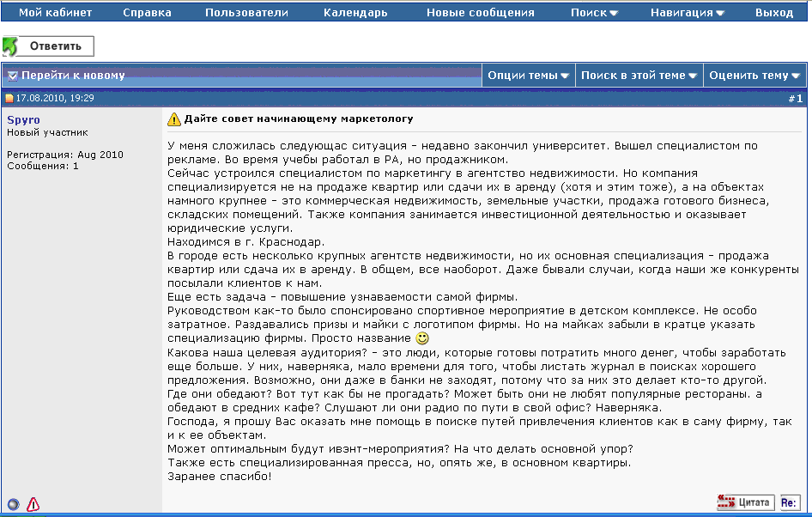
Task: Click the post number #1 permalink
Action: 795,99
